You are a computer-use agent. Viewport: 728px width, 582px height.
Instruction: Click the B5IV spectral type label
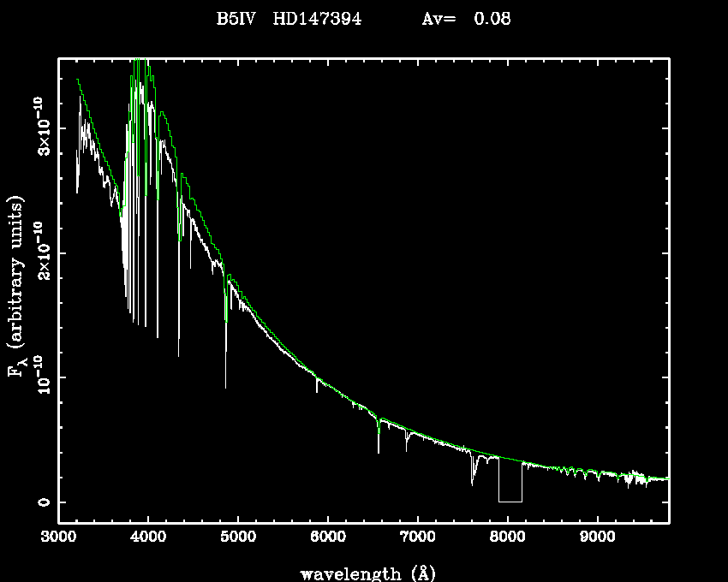[236, 19]
